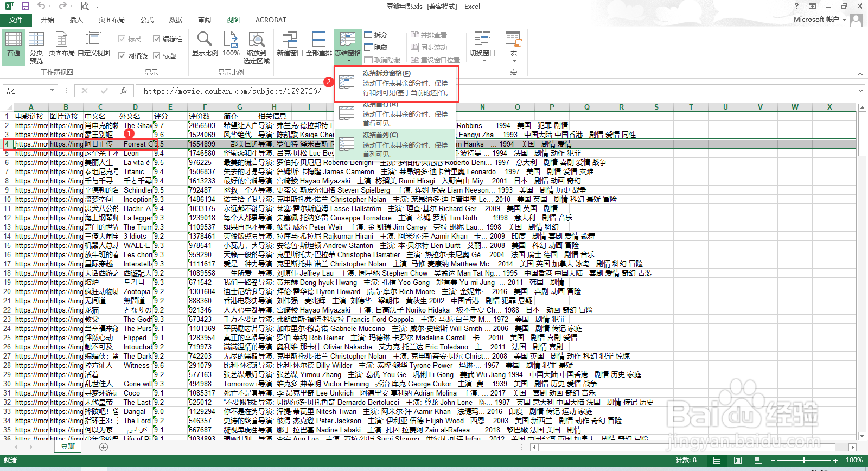This screenshot has height=471, width=868.
Task: Open the Page Layout (页面布局) ribbon tab
Action: 112,20
